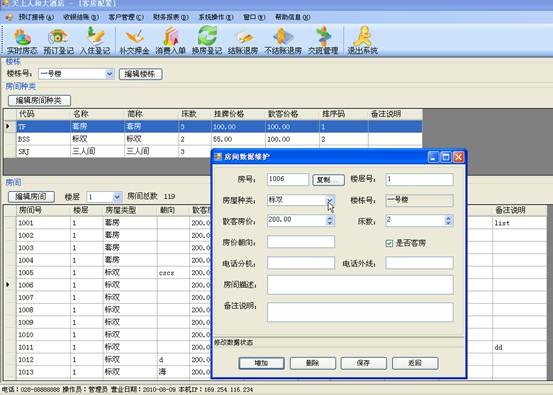Open the 结账退房 checkout tool
The height and width of the screenshot is (395, 553).
pyautogui.click(x=243, y=41)
